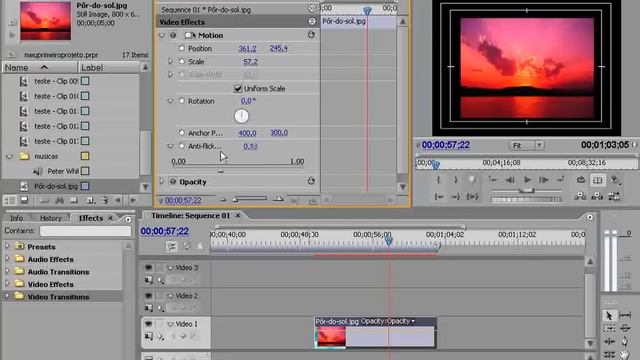The image size is (640, 360).
Task: Collapse the musicas bin
Action: tap(9, 156)
